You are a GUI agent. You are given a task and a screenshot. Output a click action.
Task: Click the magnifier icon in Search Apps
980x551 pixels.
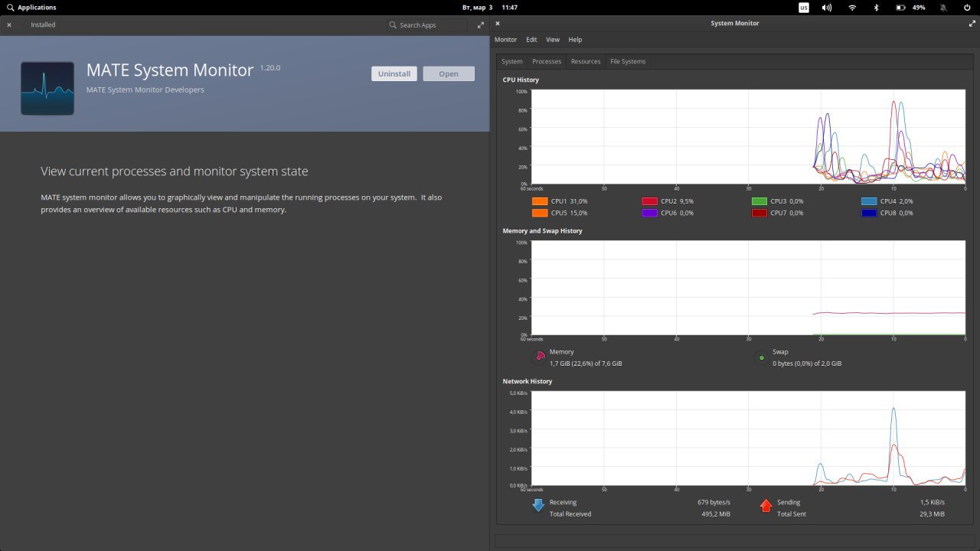[x=393, y=25]
